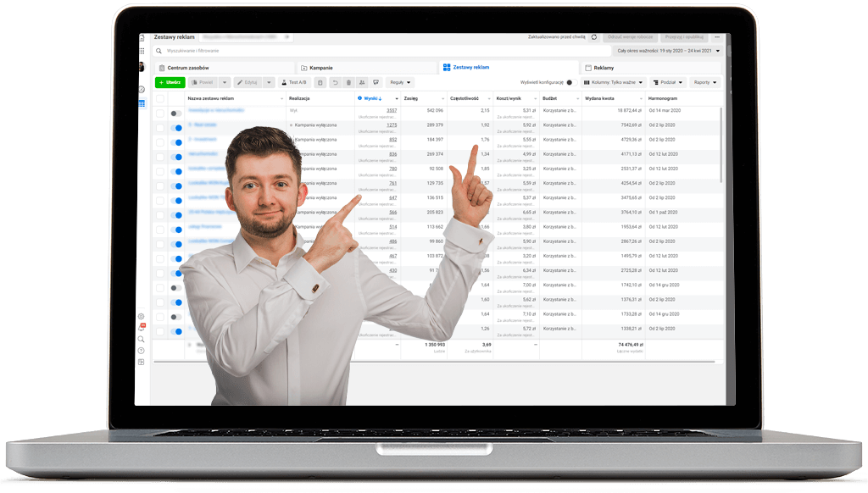Click the settings gear icon in left sidebar

(x=142, y=317)
